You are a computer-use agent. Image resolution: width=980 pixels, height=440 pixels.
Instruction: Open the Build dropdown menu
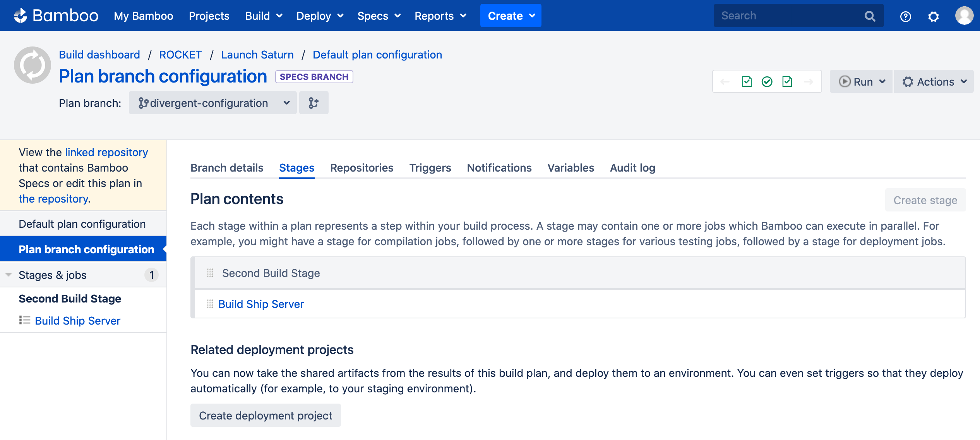coord(264,16)
